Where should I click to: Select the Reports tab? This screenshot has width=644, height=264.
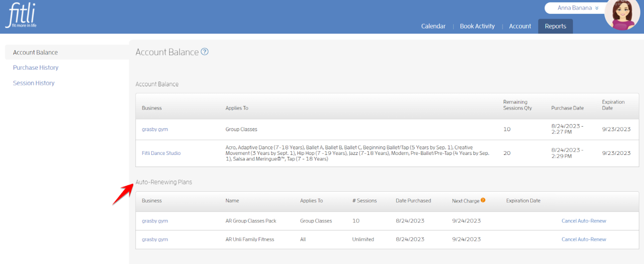[555, 26]
